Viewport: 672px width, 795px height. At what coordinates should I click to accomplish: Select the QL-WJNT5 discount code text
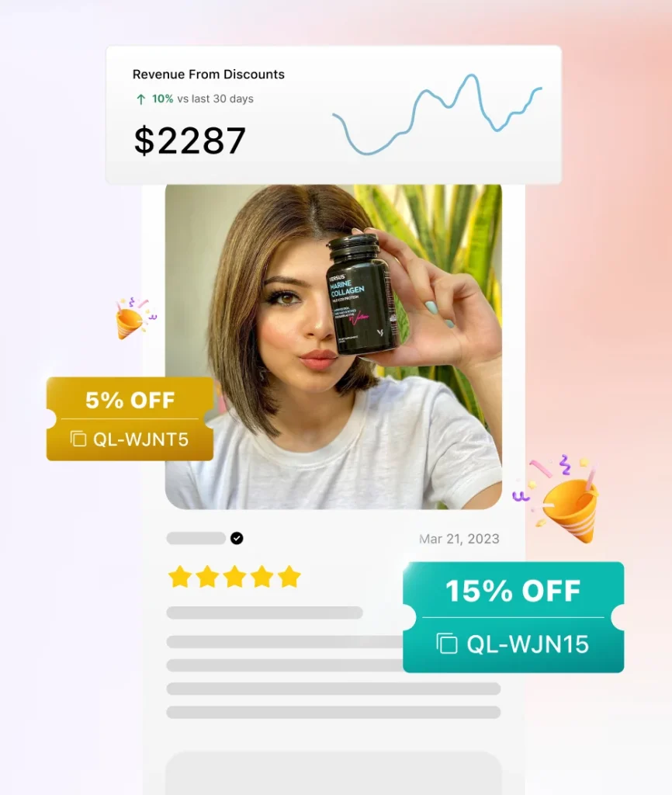(x=141, y=439)
